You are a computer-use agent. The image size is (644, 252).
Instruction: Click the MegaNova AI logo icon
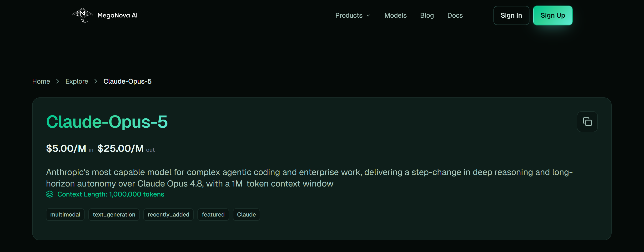point(82,15)
